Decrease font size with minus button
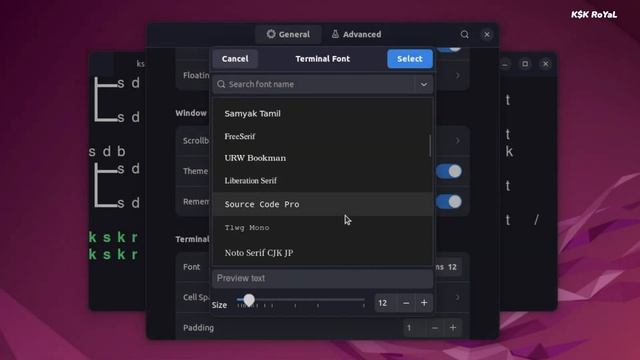Image resolution: width=640 pixels, height=360 pixels. (x=406, y=303)
